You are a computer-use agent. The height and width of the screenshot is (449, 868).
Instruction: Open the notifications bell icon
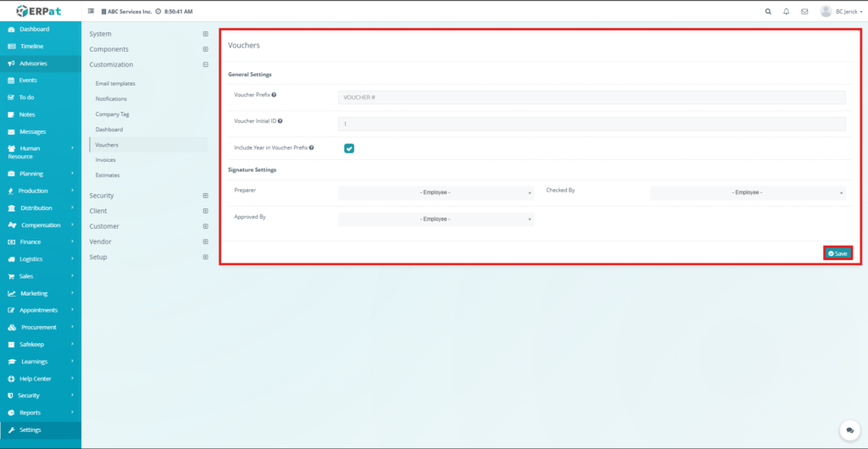click(x=787, y=12)
